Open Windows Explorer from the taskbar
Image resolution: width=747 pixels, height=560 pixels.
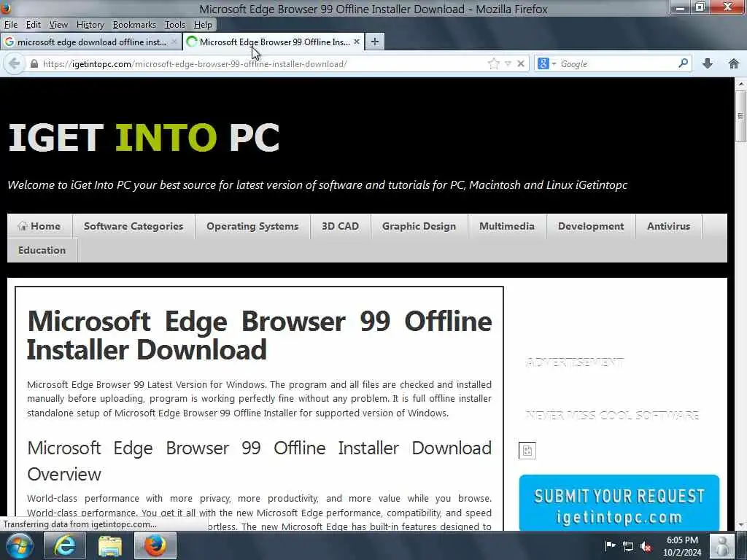tap(110, 545)
